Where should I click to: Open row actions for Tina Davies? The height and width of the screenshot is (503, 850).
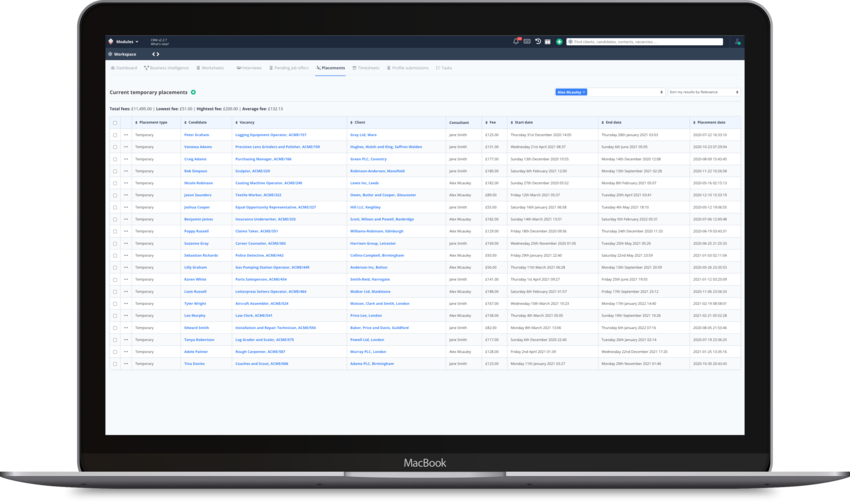pos(126,364)
